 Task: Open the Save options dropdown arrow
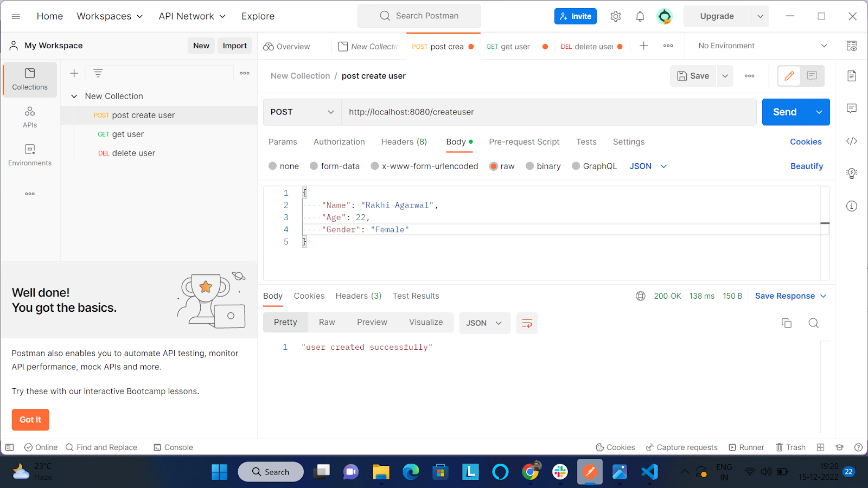pos(725,76)
